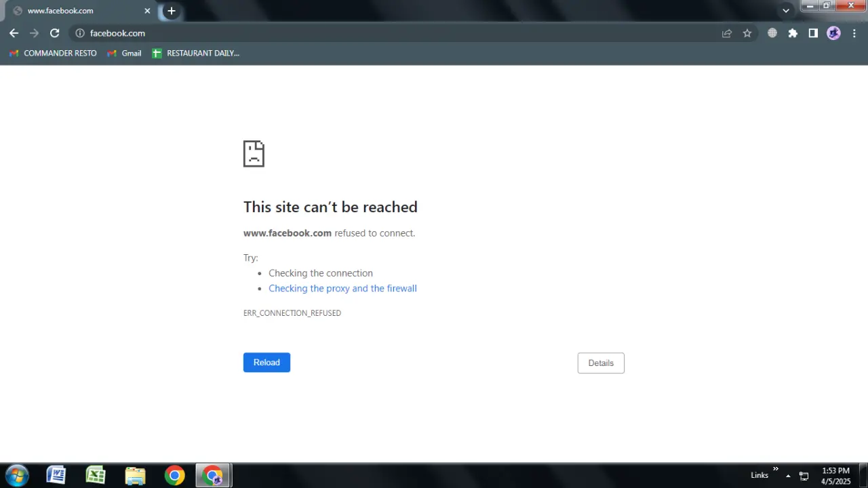Open the first Chrome taskbar icon

tap(174, 476)
